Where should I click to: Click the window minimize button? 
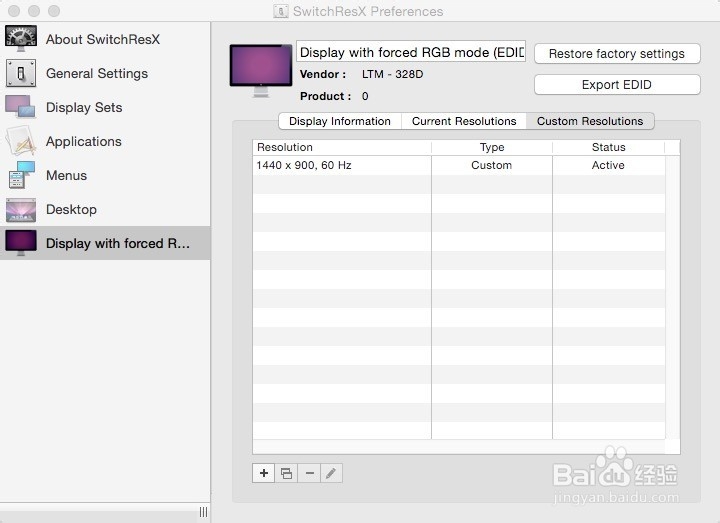coord(34,11)
